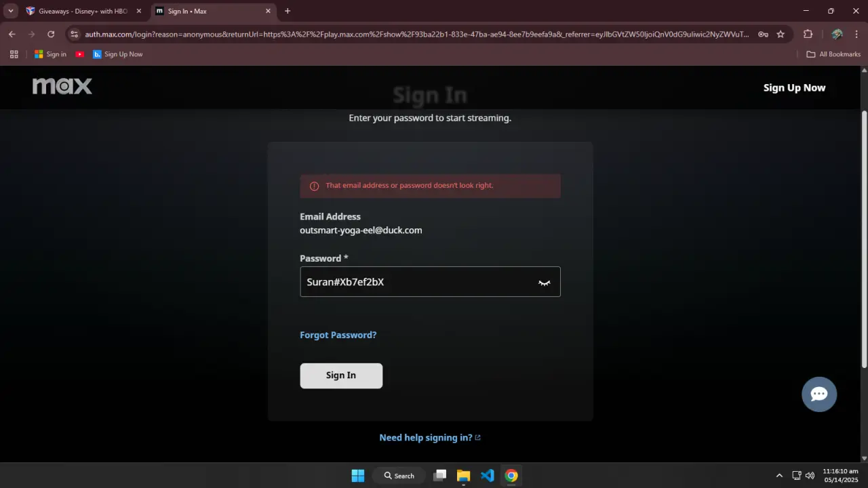Open the YouTube bookmark icon
The width and height of the screenshot is (868, 488).
[x=80, y=54]
